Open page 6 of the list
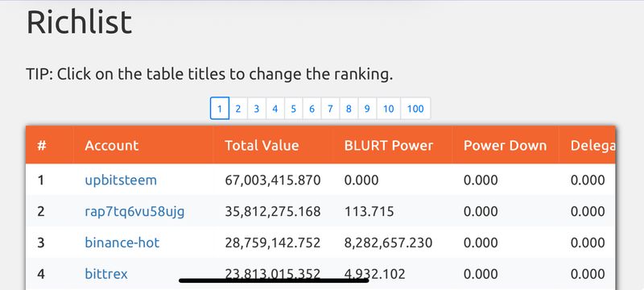Screen dimensions: 644x290 (312, 109)
